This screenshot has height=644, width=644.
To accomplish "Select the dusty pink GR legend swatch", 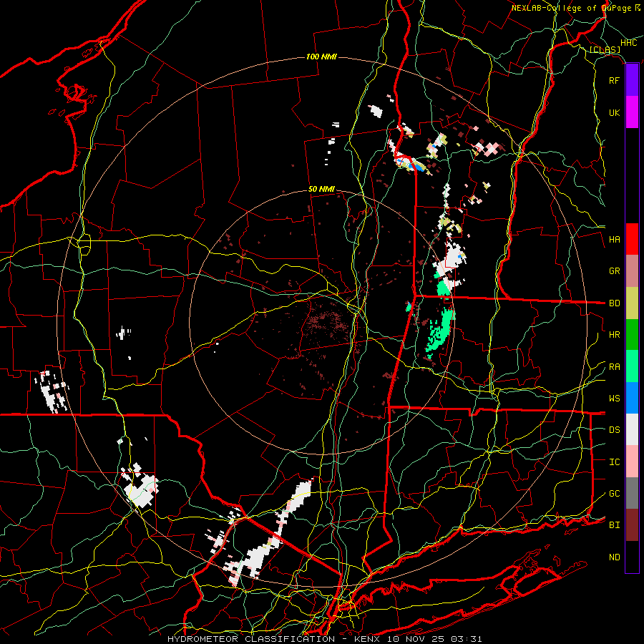I will (x=632, y=270).
